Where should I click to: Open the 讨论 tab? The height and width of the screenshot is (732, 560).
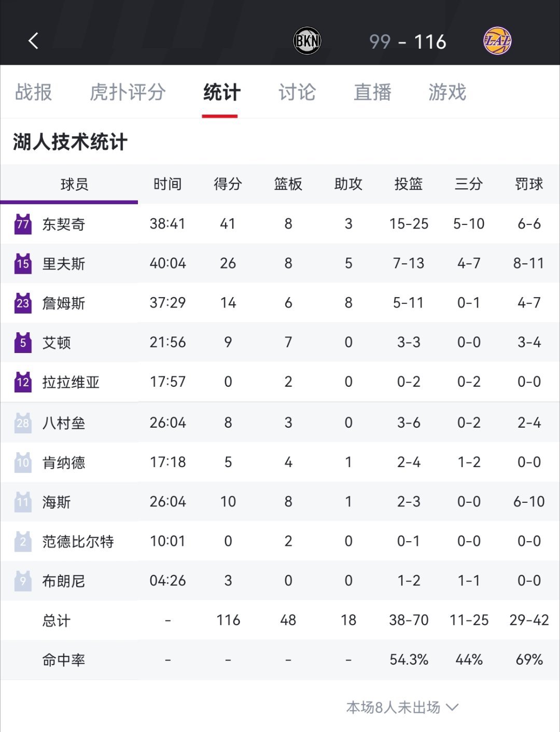[298, 92]
